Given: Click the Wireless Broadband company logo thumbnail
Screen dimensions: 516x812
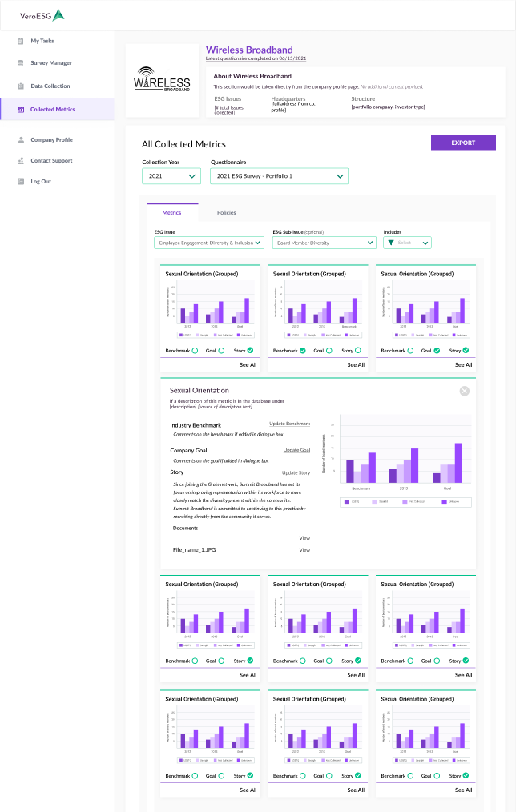Looking at the screenshot, I should (x=162, y=81).
